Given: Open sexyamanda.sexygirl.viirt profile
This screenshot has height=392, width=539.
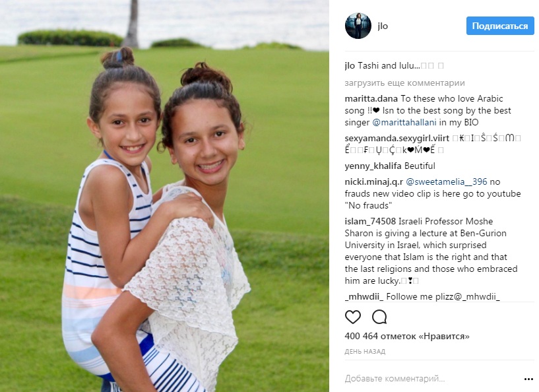Looking at the screenshot, I should click(x=397, y=138).
